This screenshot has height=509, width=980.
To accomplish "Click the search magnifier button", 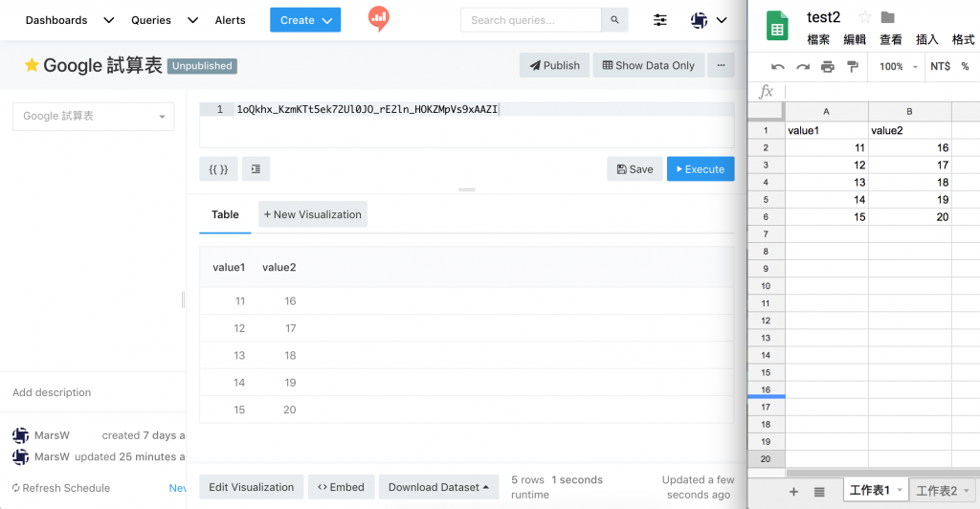I will point(614,20).
